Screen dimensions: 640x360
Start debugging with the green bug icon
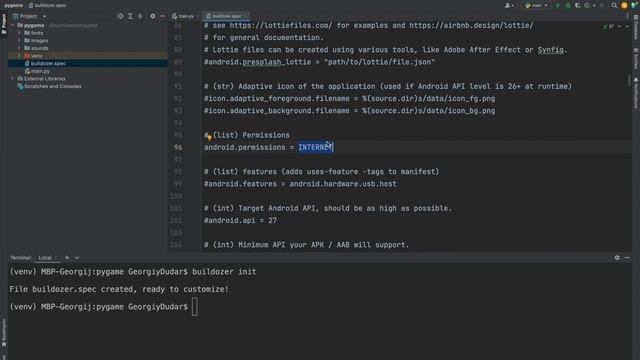click(568, 5)
